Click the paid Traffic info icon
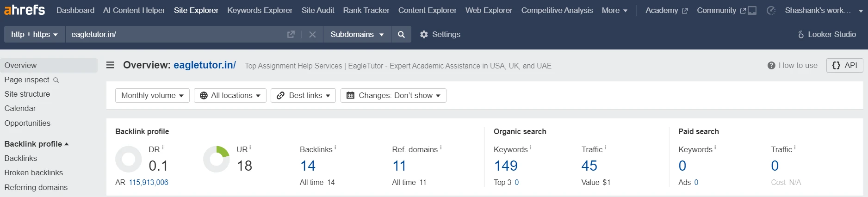 [x=795, y=147]
